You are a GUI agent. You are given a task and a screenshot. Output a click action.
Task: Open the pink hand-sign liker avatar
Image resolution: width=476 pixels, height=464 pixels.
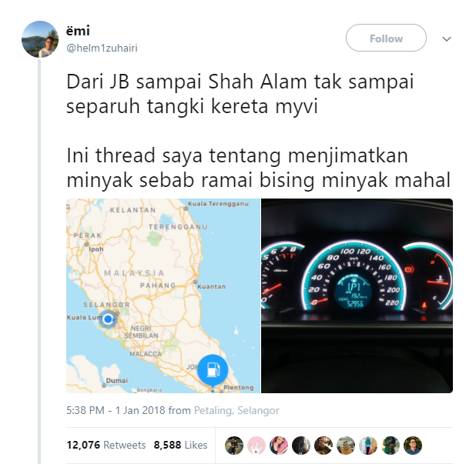[256, 446]
